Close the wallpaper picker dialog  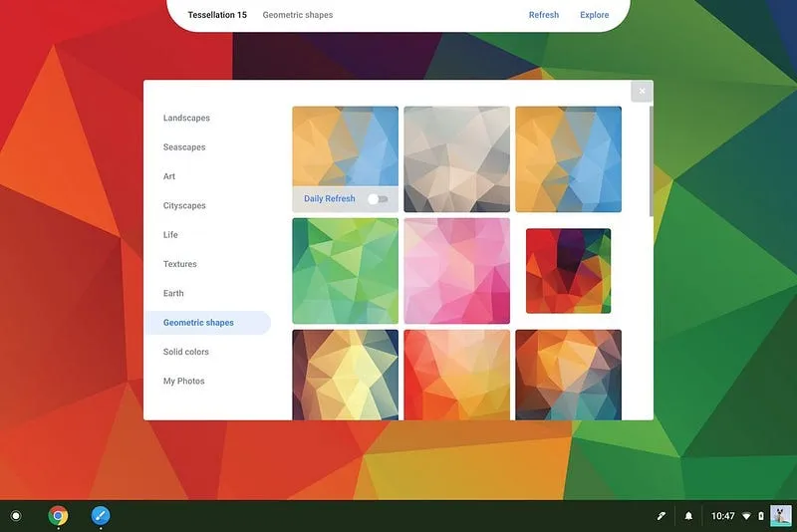[642, 91]
